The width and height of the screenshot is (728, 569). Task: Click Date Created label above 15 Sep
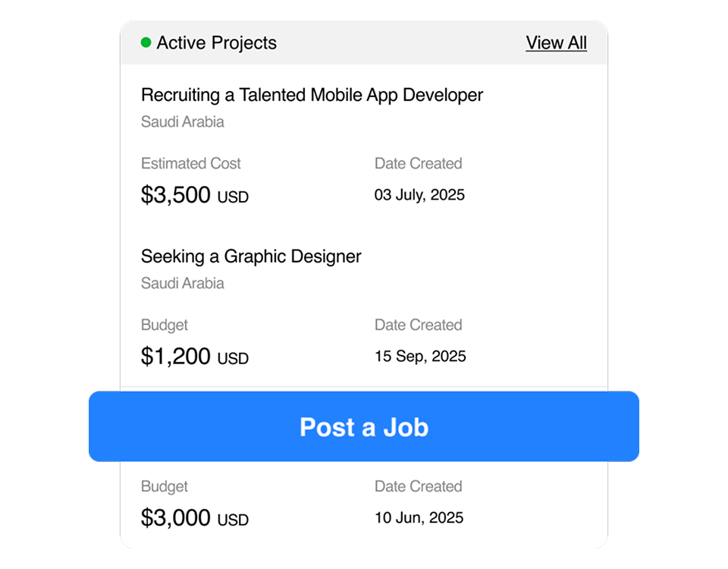(418, 325)
